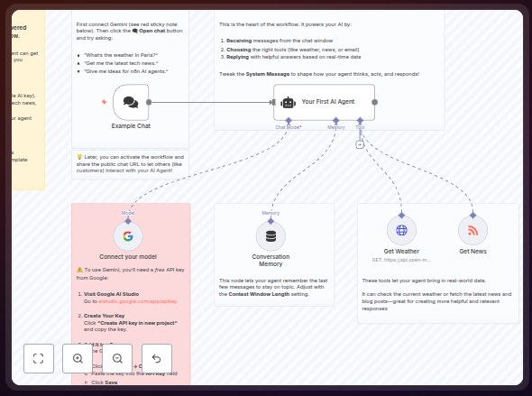
Task: Click the GET api.open-m URL subtitle
Action: [401, 260]
